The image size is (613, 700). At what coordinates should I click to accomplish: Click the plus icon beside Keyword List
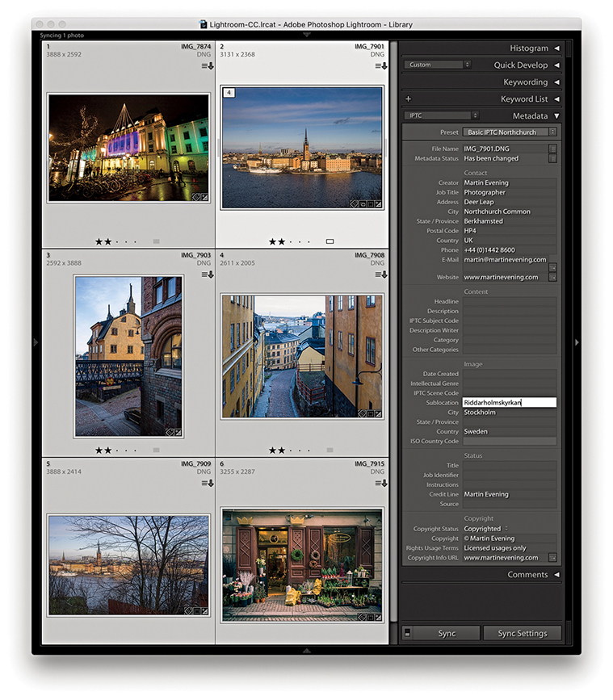[x=408, y=99]
